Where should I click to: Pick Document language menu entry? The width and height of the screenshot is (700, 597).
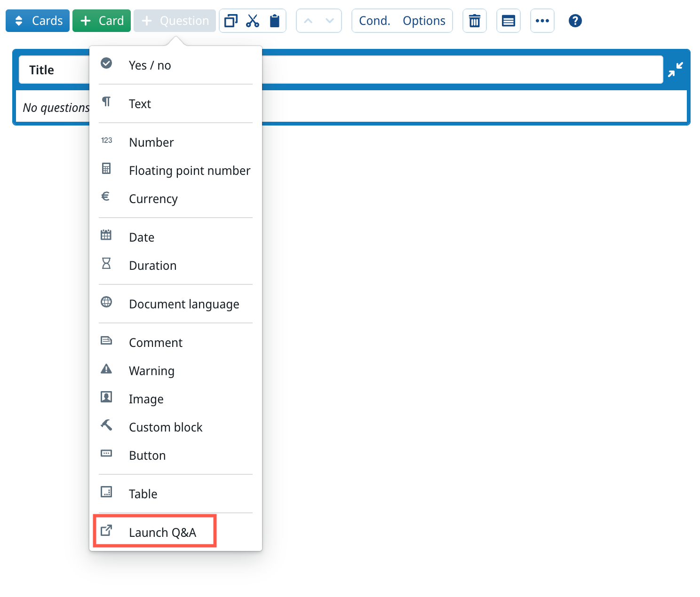click(183, 304)
